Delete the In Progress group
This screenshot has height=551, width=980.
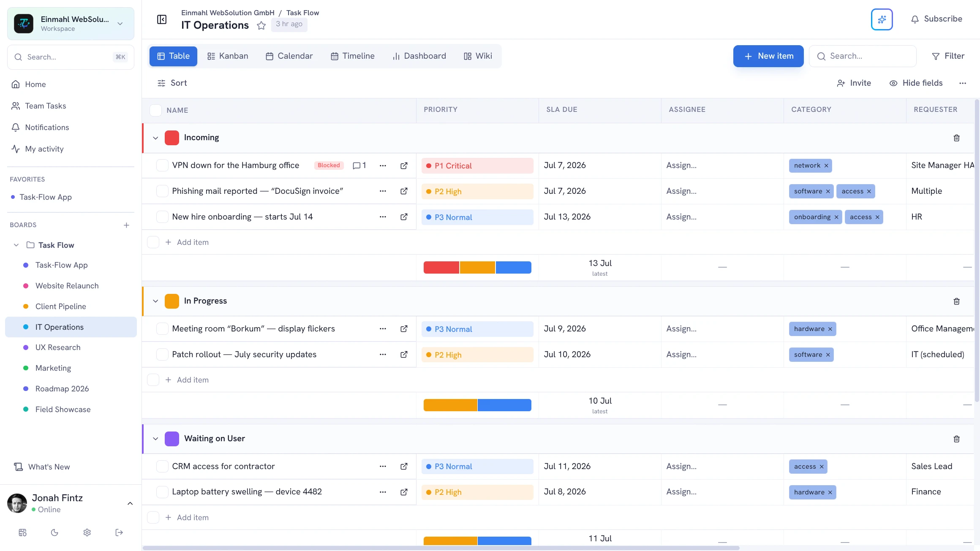(x=956, y=301)
